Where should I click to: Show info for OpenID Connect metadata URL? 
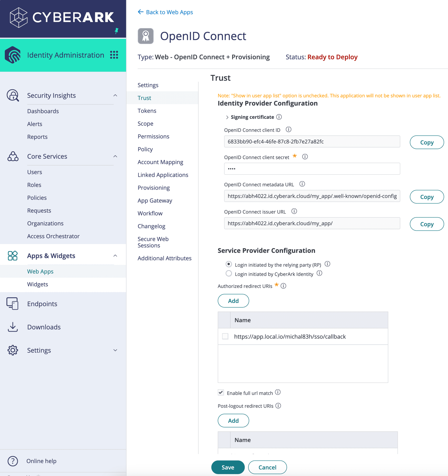click(x=302, y=184)
